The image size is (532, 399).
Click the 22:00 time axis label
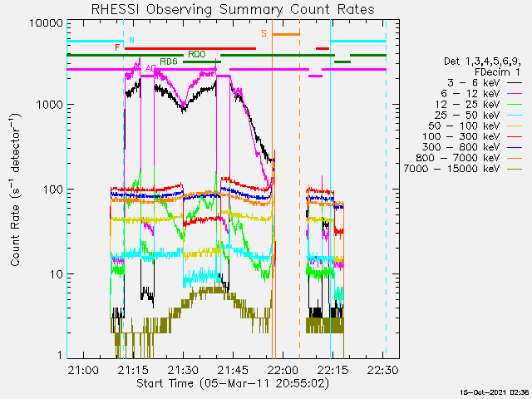coord(283,370)
